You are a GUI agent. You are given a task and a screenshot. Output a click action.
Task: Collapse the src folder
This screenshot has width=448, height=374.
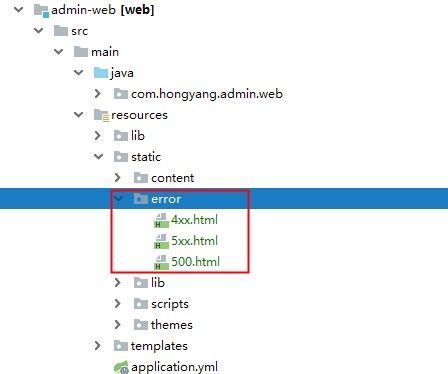pos(39,31)
